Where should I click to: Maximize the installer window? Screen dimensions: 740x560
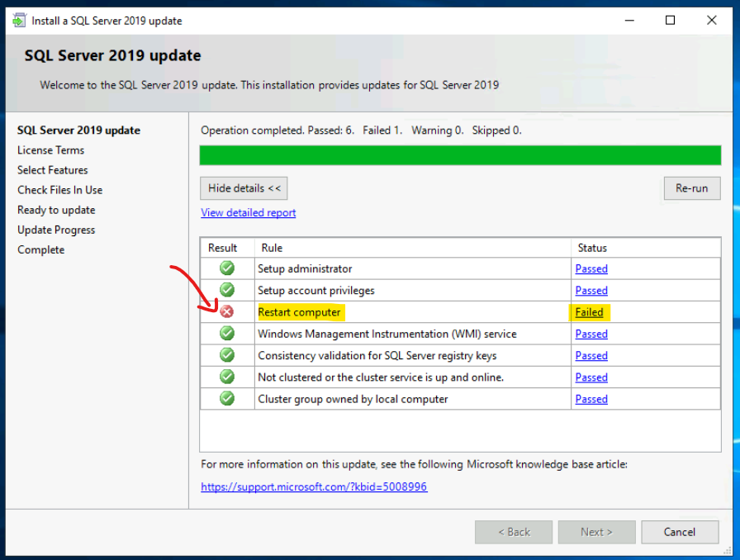coord(670,21)
